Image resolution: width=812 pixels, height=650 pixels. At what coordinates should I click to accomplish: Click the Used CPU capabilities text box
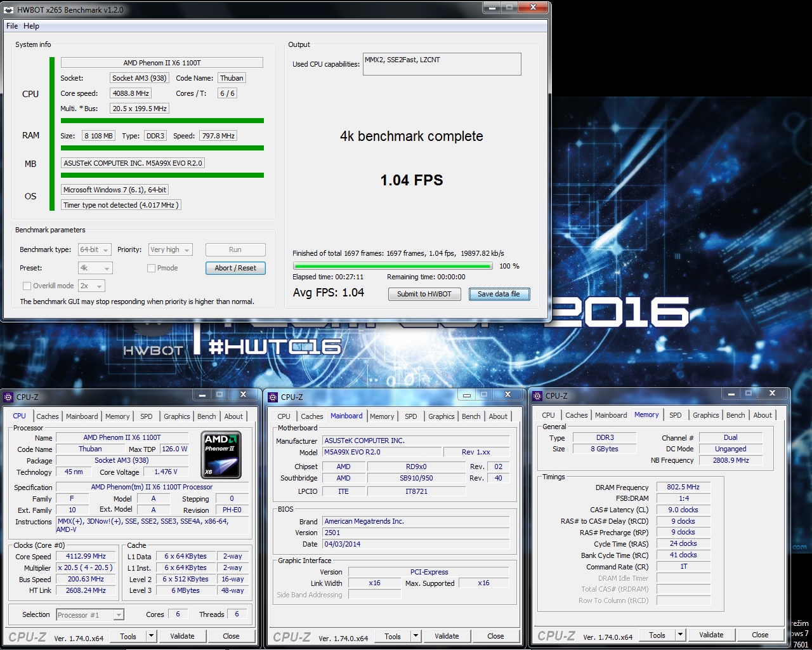442,64
